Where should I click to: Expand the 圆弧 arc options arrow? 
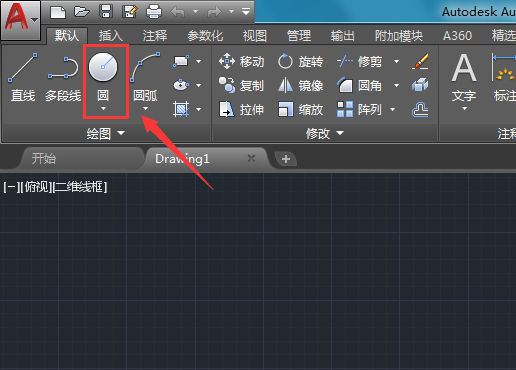(x=145, y=109)
